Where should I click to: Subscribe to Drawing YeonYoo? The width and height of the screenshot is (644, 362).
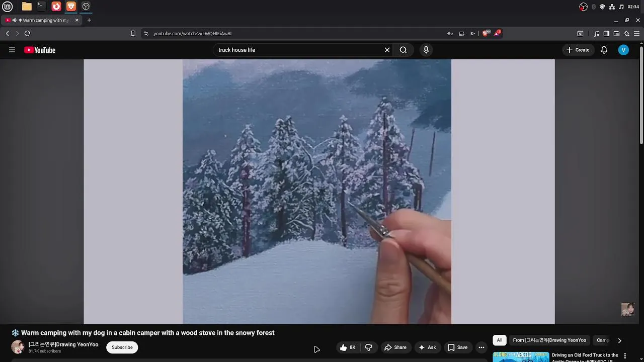(122, 347)
